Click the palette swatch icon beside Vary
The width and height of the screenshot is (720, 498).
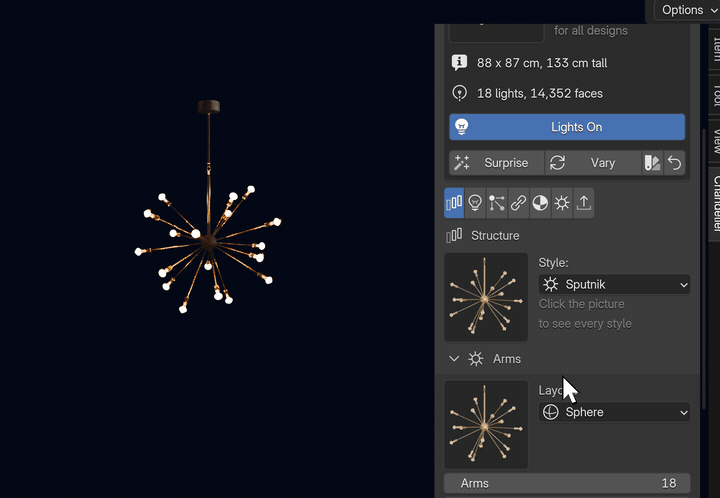pos(652,163)
